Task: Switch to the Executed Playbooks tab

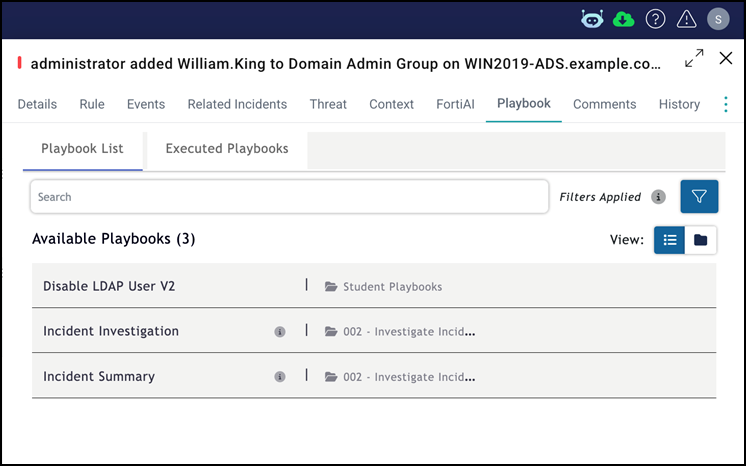Action: coord(227,149)
